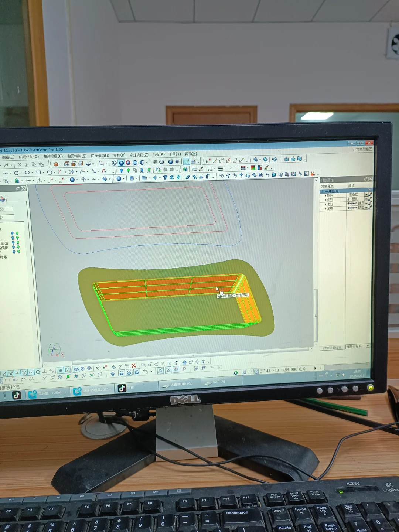Click the copy icon in top toolbar
This screenshot has width=399, height=532.
tap(34, 165)
